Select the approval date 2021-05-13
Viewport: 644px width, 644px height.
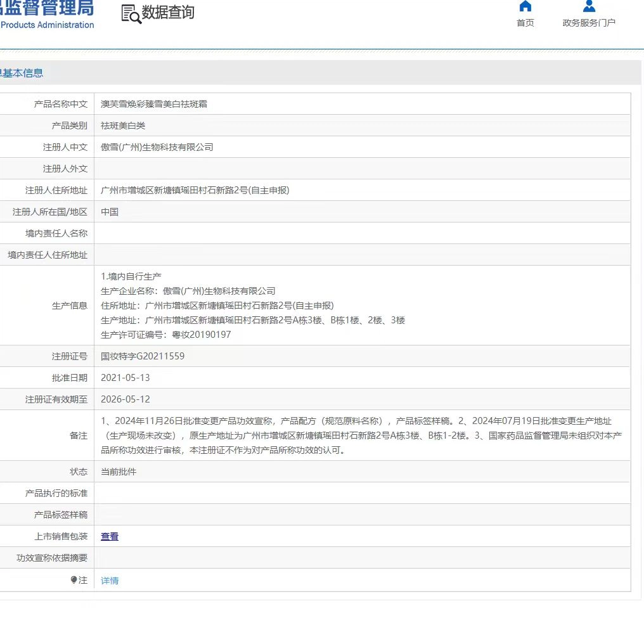coord(126,378)
